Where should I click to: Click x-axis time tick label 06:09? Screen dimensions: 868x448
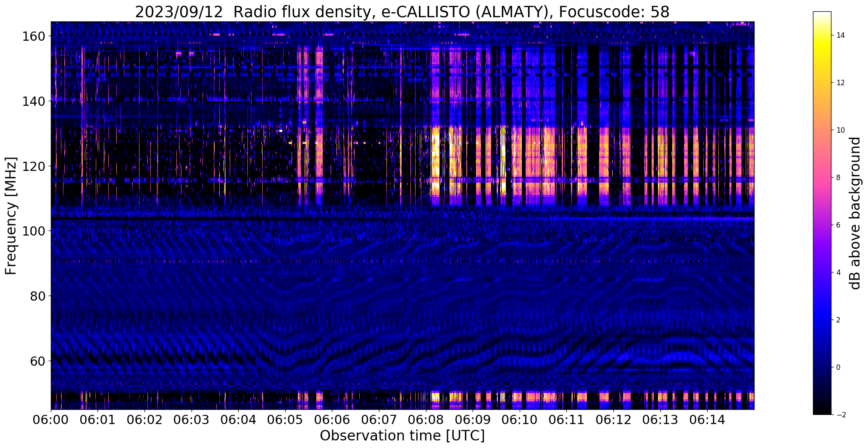(473, 419)
